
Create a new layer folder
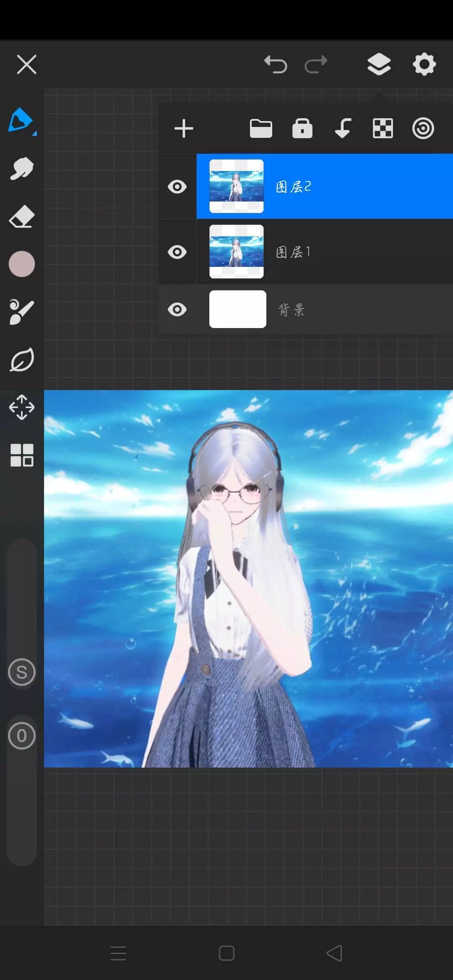click(261, 128)
